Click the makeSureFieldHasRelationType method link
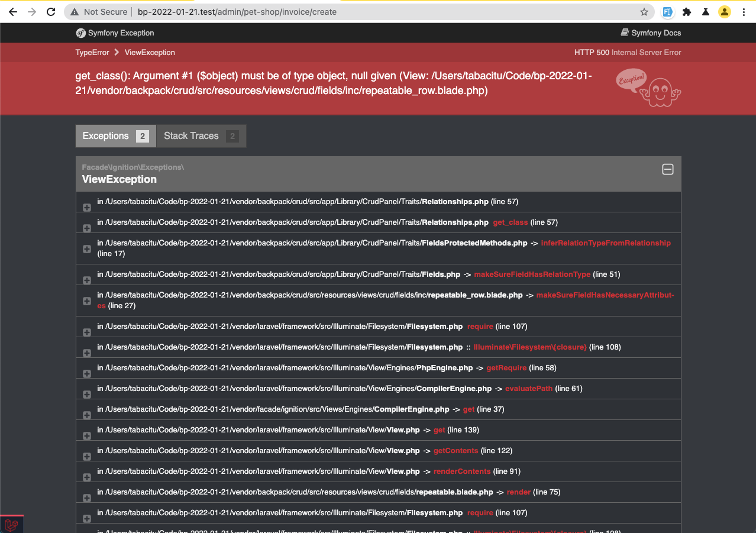Viewport: 756px width, 533px height. [x=532, y=274]
